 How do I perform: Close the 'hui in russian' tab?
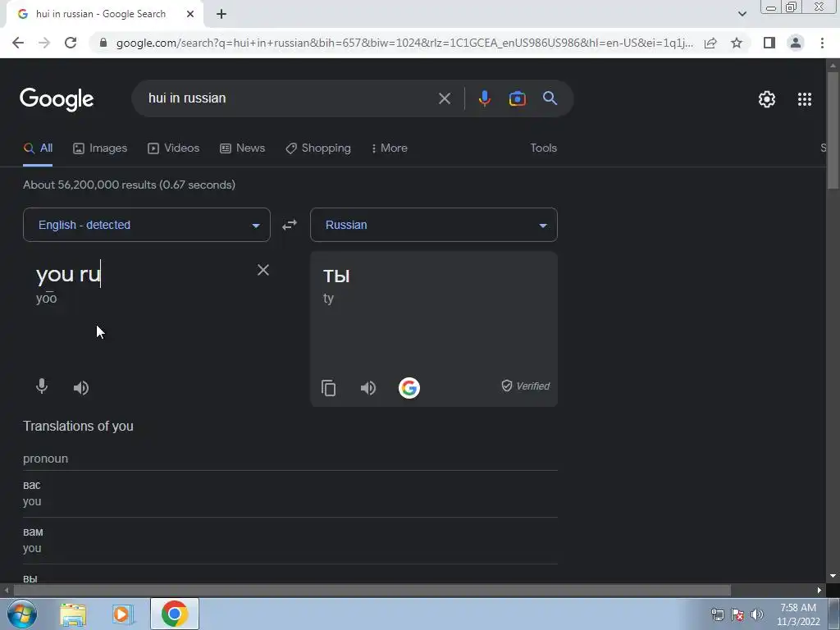point(189,14)
